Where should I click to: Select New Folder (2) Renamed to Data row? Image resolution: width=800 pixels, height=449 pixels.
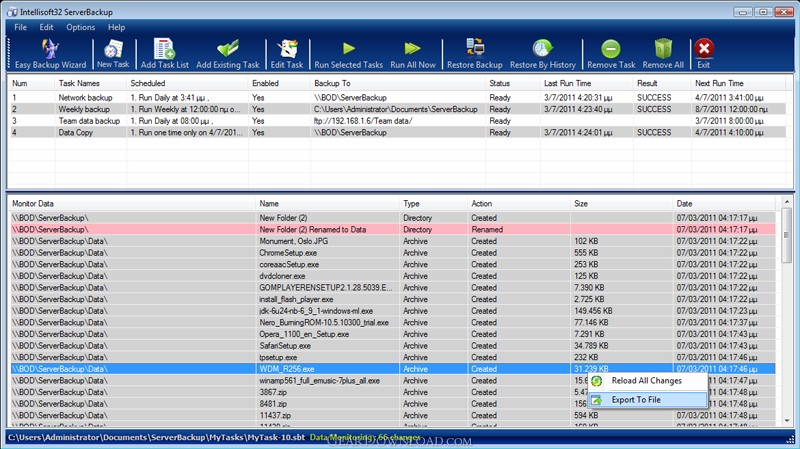393,230
